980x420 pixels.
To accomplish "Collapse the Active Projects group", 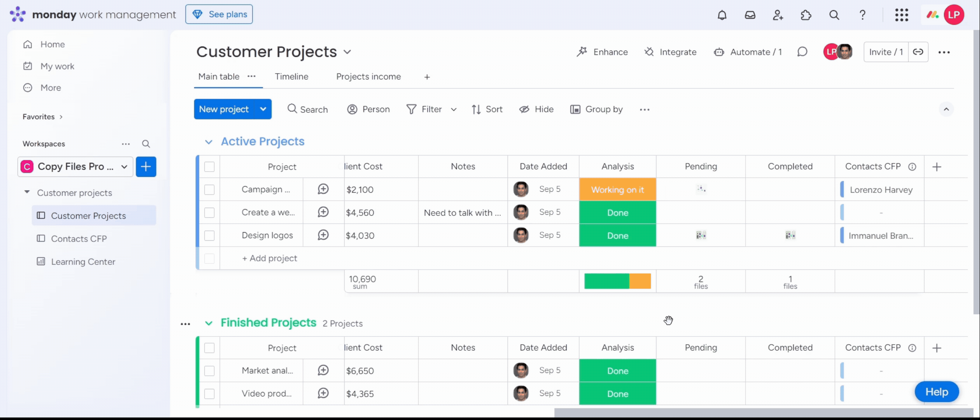I will pyautogui.click(x=208, y=142).
